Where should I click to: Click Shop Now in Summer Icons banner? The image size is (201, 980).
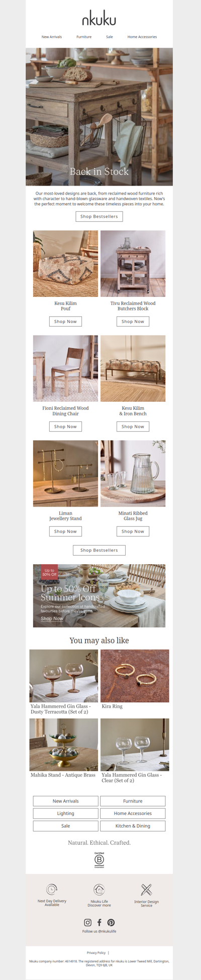pos(52,618)
